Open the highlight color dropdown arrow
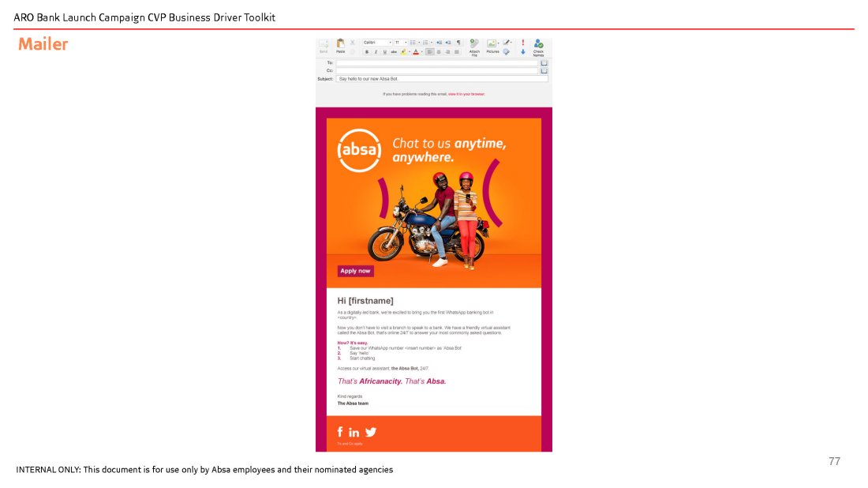 (410, 52)
